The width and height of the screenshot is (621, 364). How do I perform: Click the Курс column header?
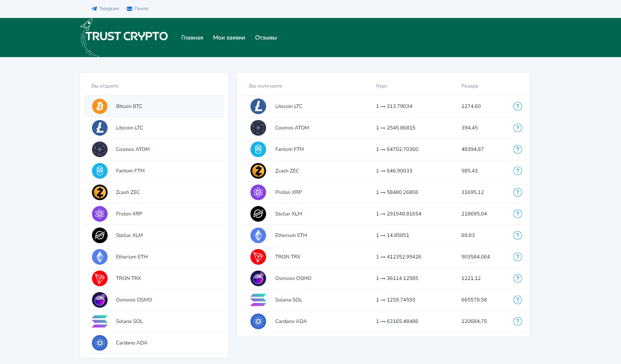[382, 86]
